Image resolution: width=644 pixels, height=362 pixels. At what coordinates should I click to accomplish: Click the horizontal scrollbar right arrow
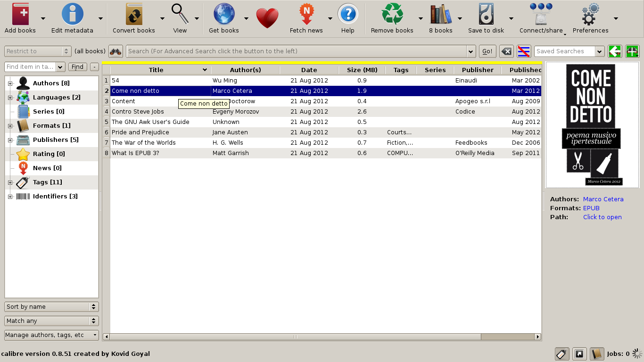pos(538,337)
